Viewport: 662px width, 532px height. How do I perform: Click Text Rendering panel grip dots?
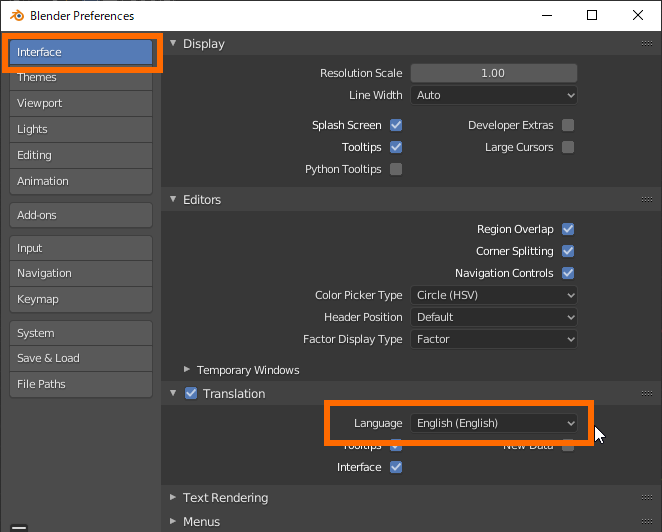(647, 497)
